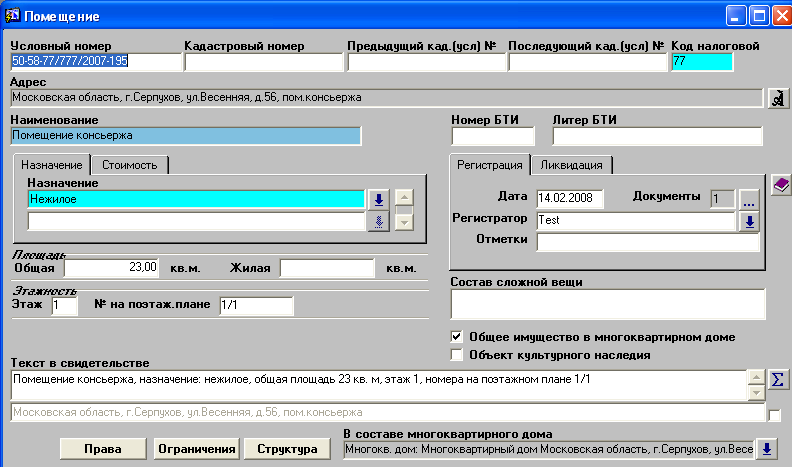Click the В составе многоквартирного дома field
This screenshot has width=792, height=467.
pos(549,449)
